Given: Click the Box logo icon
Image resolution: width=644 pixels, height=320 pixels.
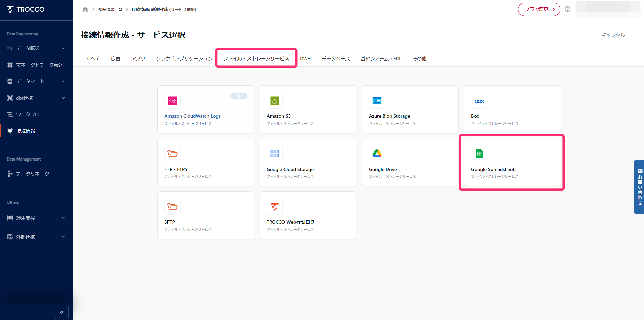Looking at the screenshot, I should [x=479, y=101].
